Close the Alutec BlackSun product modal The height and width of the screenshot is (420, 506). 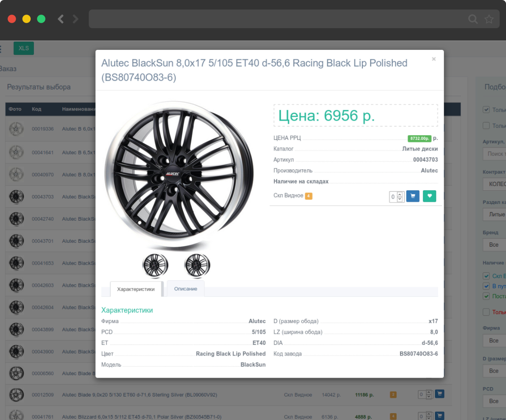tap(434, 59)
